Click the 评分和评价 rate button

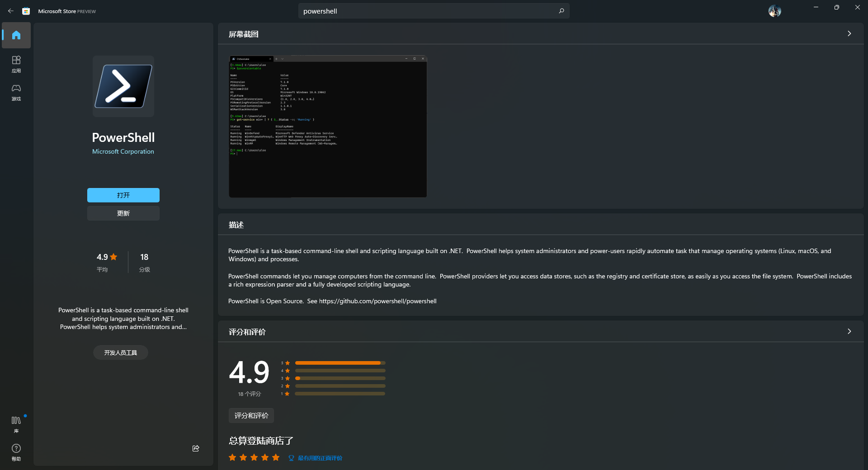(251, 416)
